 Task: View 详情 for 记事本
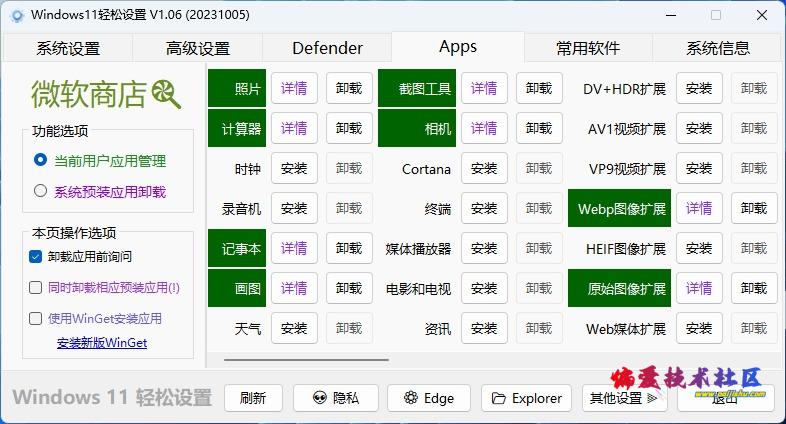point(294,248)
